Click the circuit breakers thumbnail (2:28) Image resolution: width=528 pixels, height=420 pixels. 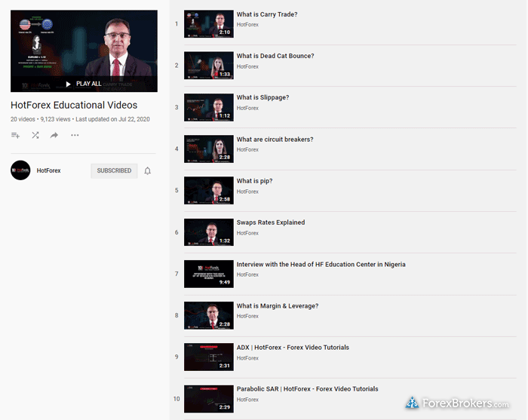coord(209,149)
